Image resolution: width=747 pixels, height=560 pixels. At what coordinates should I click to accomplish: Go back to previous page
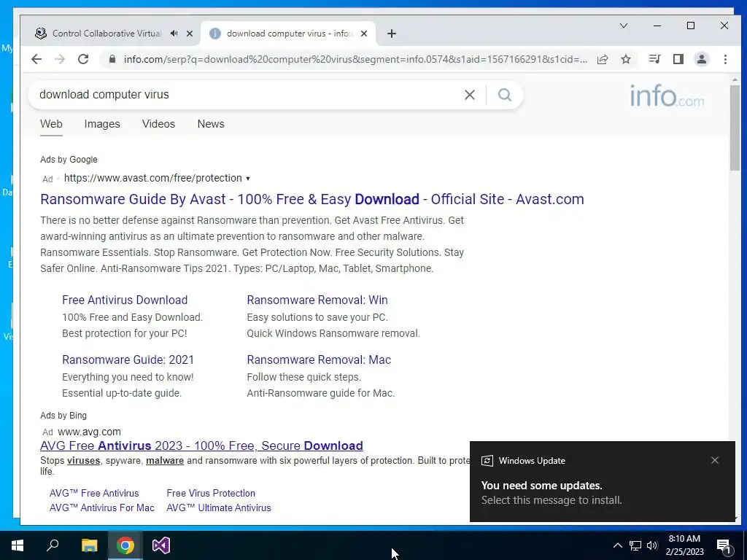click(36, 59)
